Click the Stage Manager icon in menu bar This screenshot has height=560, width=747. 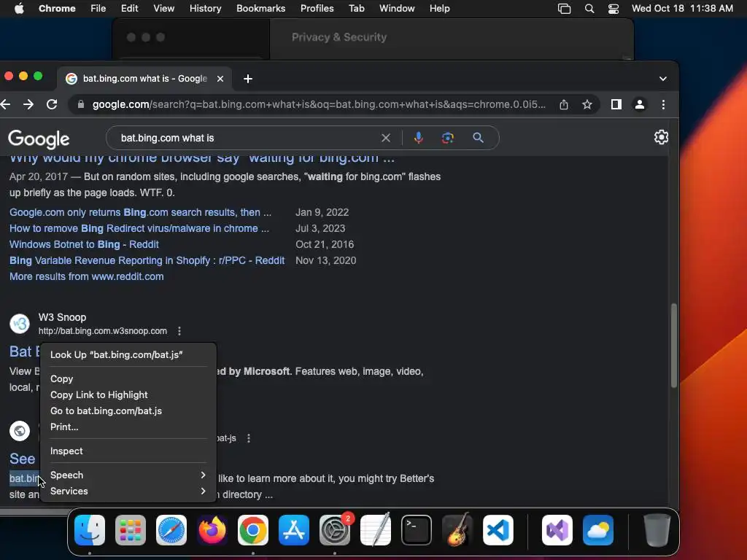[564, 9]
